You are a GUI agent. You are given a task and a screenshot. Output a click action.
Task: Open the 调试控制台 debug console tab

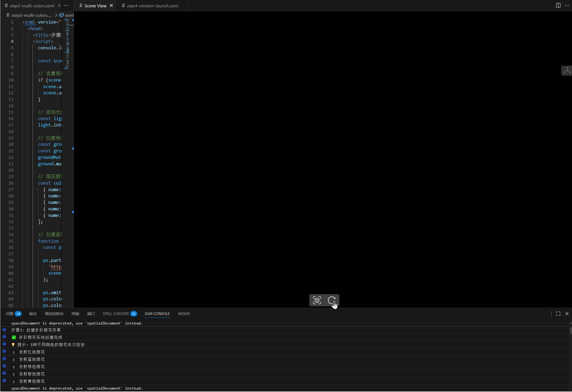[x=54, y=314]
